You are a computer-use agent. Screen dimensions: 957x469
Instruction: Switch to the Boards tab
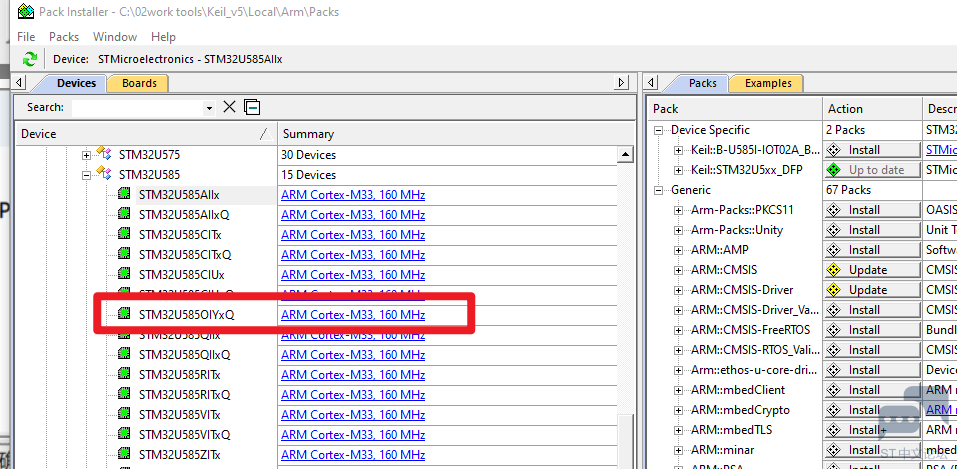(139, 83)
